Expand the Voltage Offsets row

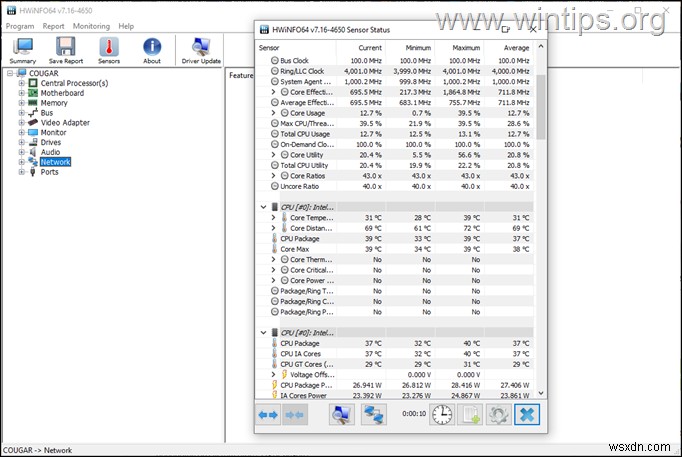273,374
